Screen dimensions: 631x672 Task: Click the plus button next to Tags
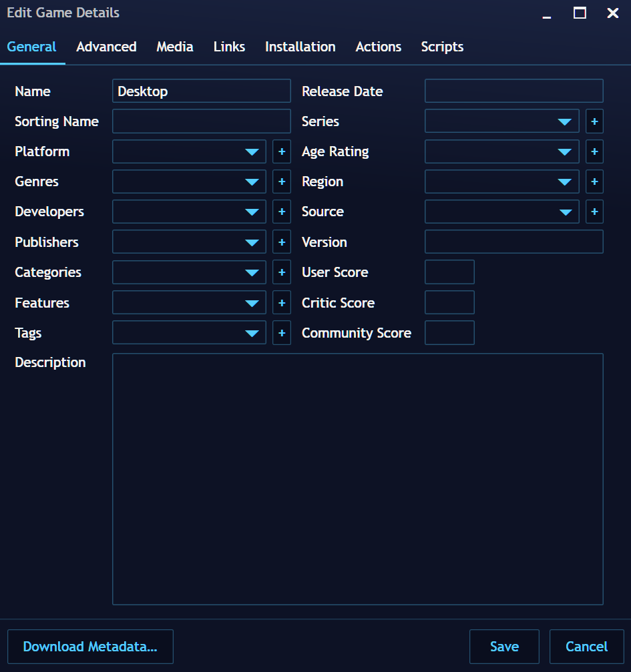point(281,332)
